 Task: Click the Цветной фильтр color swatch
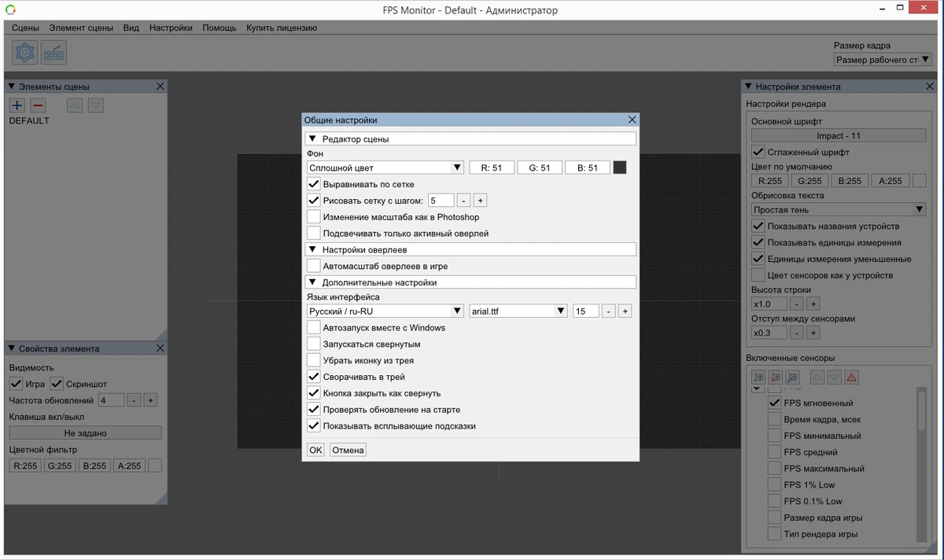tap(155, 466)
